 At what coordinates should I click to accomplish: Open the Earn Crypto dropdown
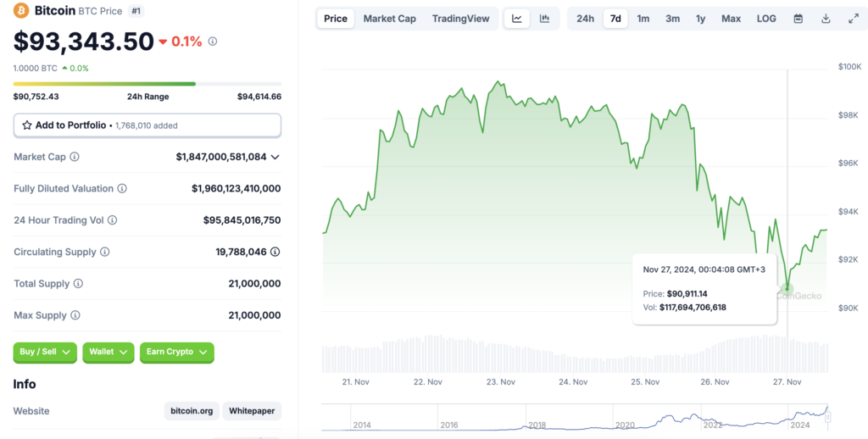(x=176, y=352)
